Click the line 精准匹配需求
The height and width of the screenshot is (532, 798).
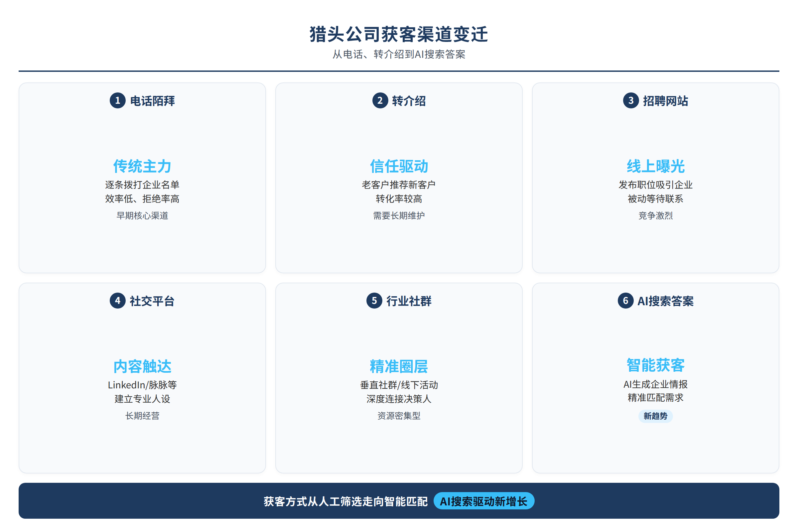point(655,398)
